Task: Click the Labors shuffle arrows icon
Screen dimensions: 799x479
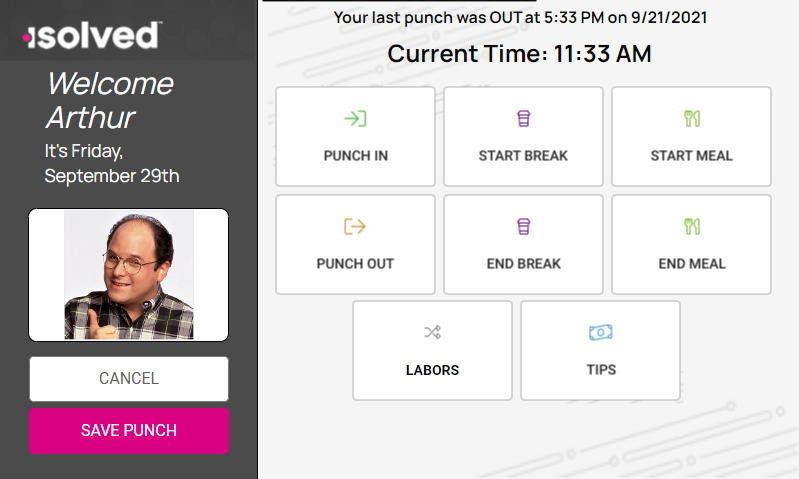Action: [x=432, y=333]
